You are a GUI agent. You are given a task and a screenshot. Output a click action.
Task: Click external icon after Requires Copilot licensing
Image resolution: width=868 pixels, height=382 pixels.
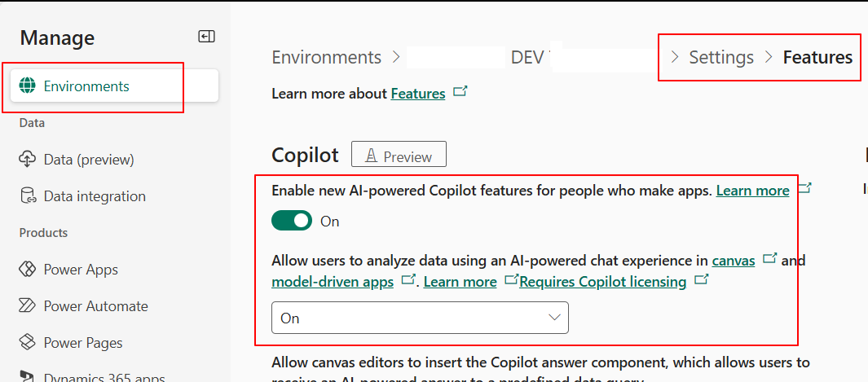point(702,279)
